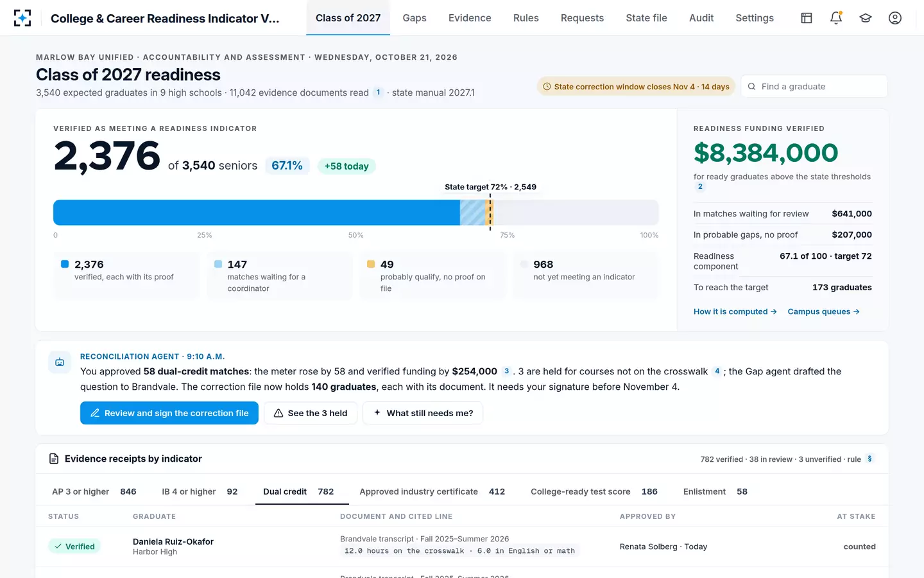Open the Settings tab
The image size is (924, 578).
[x=755, y=18]
